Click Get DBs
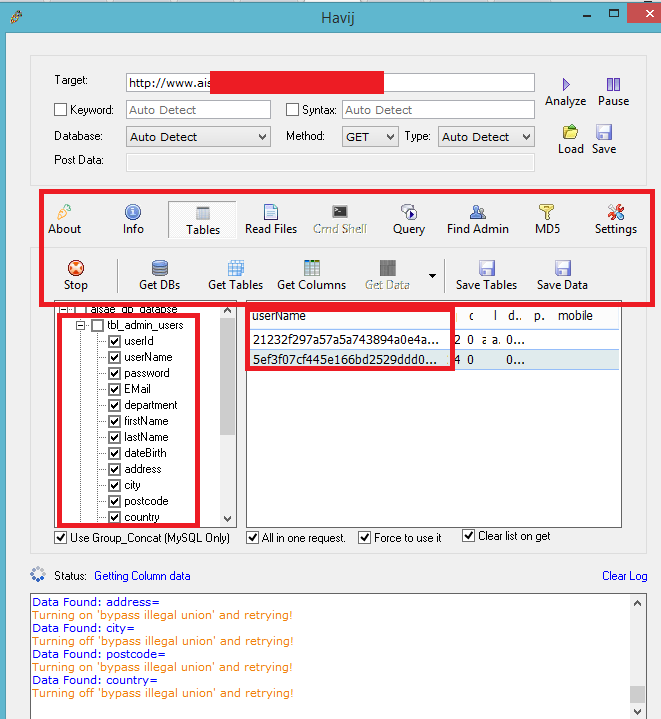Screen dimensions: 661x719 pos(160,276)
